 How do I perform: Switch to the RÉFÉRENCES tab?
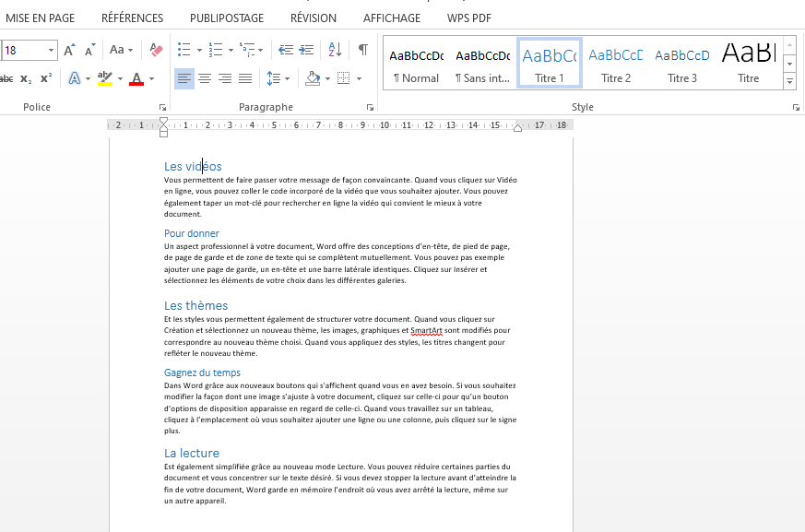coord(133,18)
